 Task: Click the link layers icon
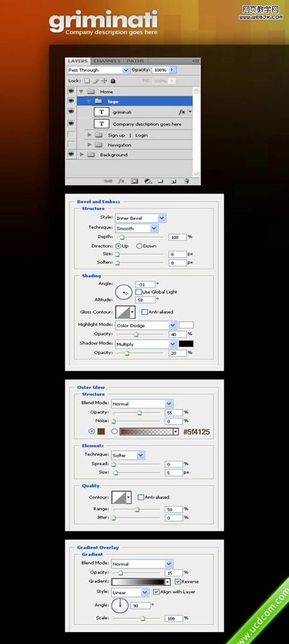pos(108,181)
